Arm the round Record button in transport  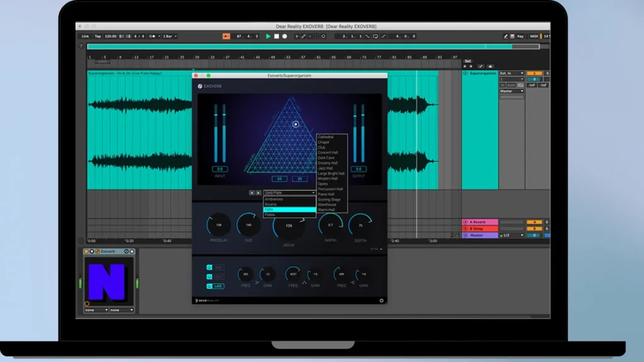tap(285, 36)
